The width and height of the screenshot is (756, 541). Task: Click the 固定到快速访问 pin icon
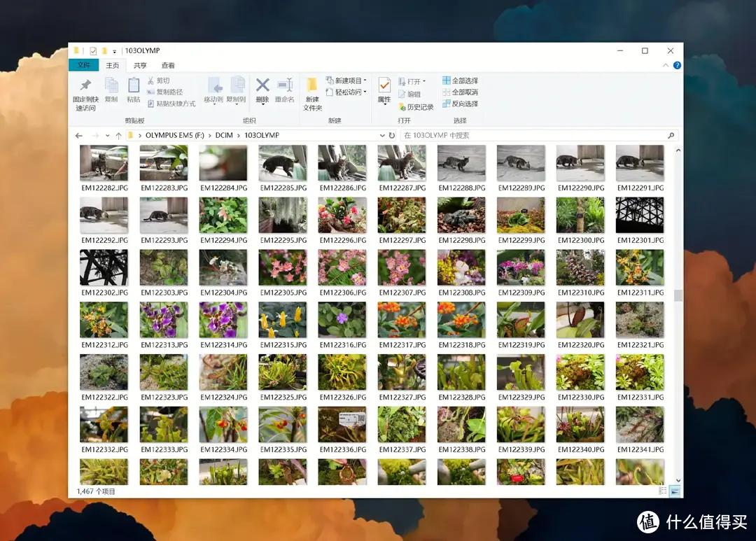(85, 85)
